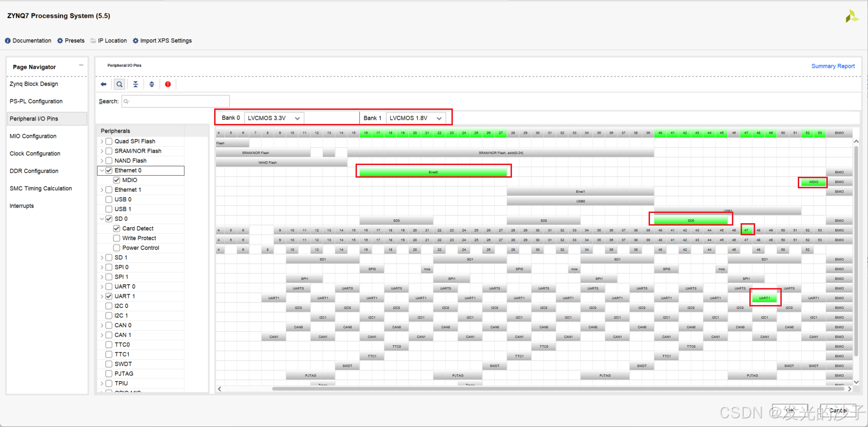Viewport: 868px width, 427px height.
Task: Expand the CAN 0 tree node
Action: click(102, 325)
